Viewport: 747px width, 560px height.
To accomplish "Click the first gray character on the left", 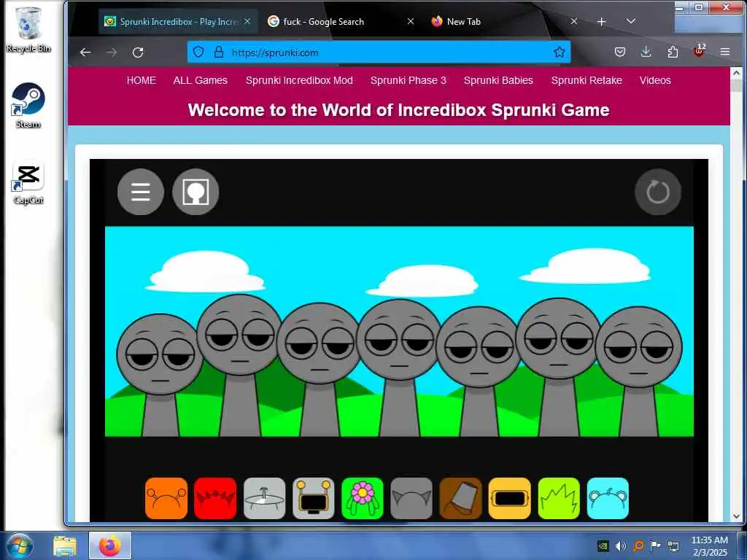I will [x=160, y=374].
